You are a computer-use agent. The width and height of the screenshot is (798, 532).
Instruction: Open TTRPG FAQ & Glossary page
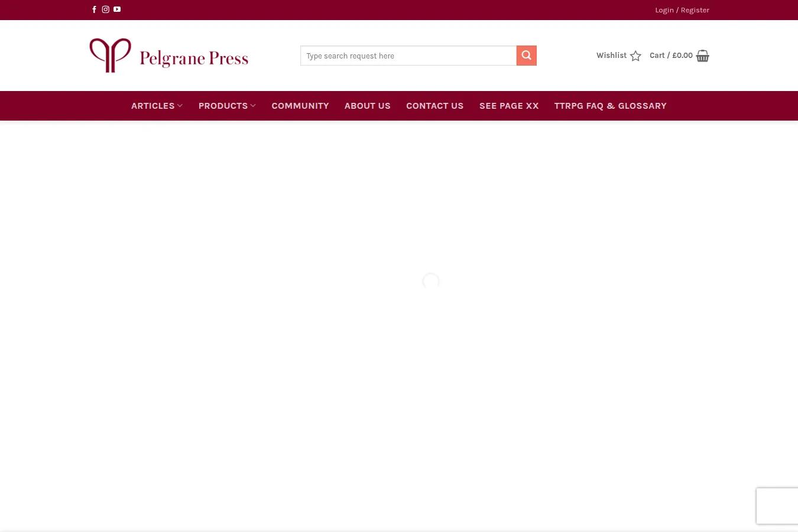[610, 106]
